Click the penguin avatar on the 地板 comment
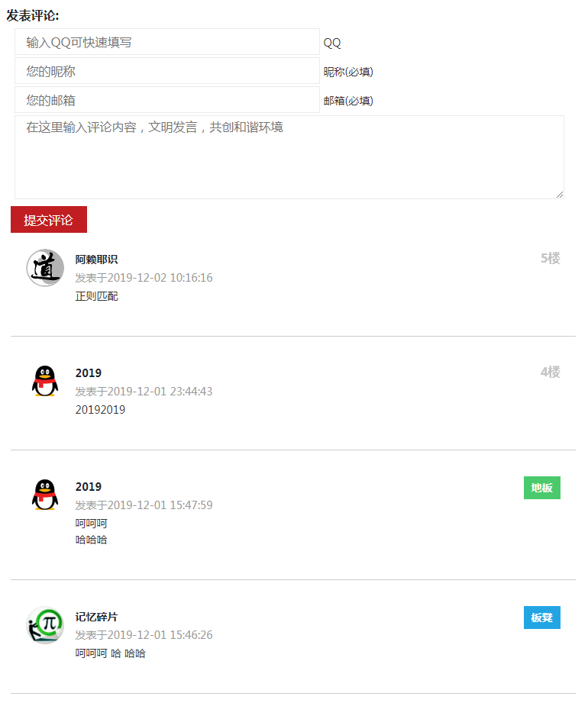The image size is (588, 716). (x=45, y=495)
